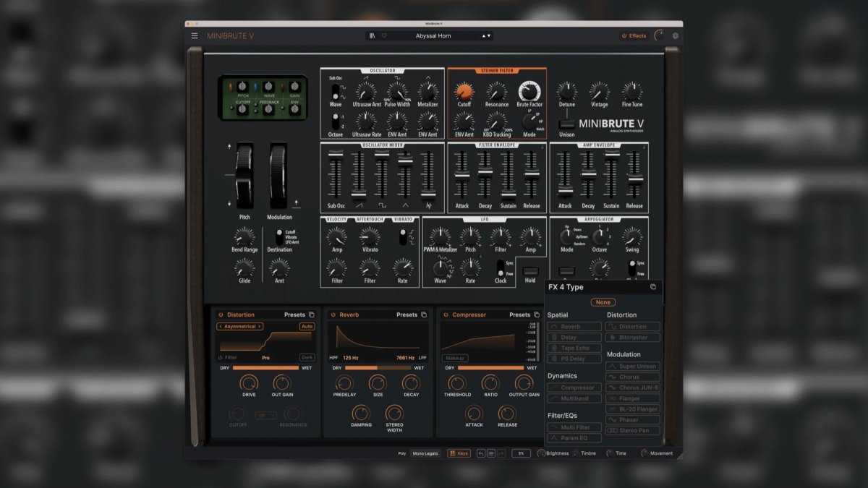Open the settings gear icon
This screenshot has width=868, height=488.
(676, 35)
